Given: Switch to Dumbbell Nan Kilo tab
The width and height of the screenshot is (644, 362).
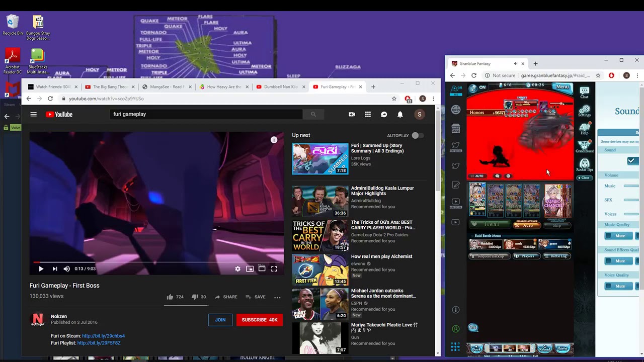Looking at the screenshot, I should 281,86.
